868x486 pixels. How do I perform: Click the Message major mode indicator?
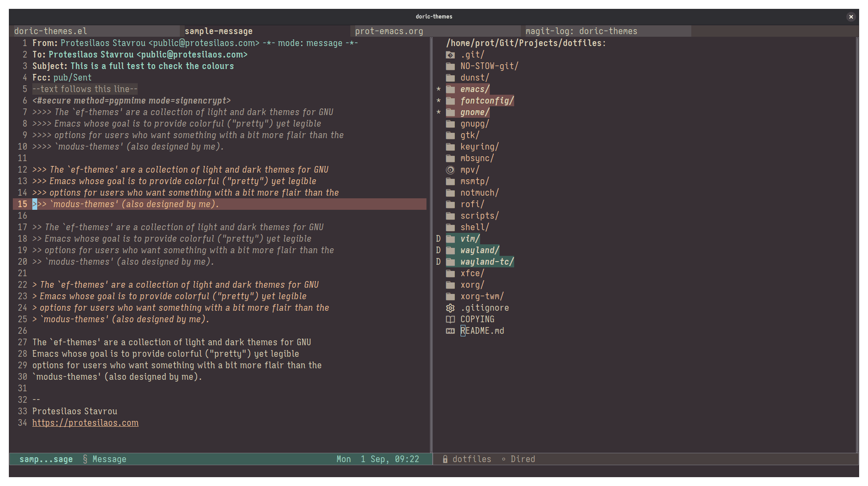click(109, 459)
